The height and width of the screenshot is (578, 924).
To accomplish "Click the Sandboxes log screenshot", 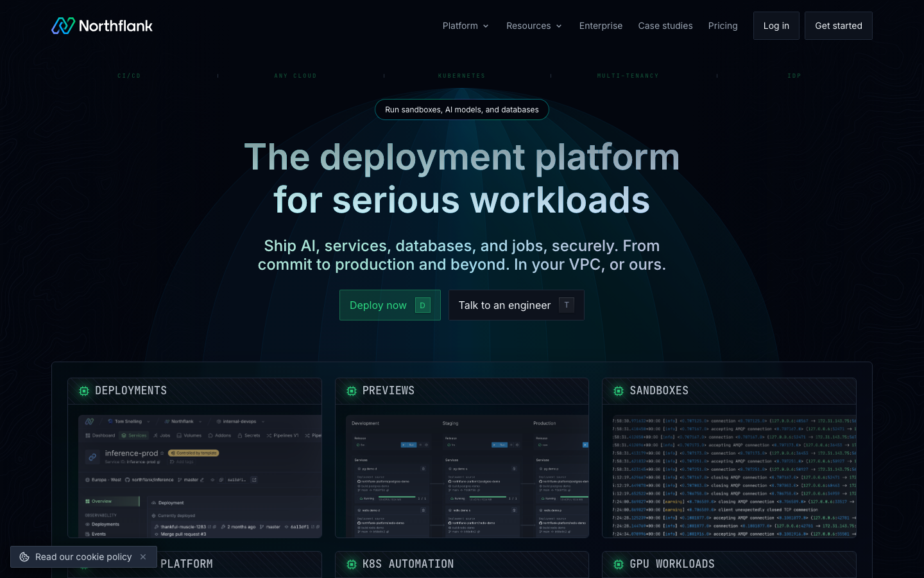I will [x=734, y=476].
